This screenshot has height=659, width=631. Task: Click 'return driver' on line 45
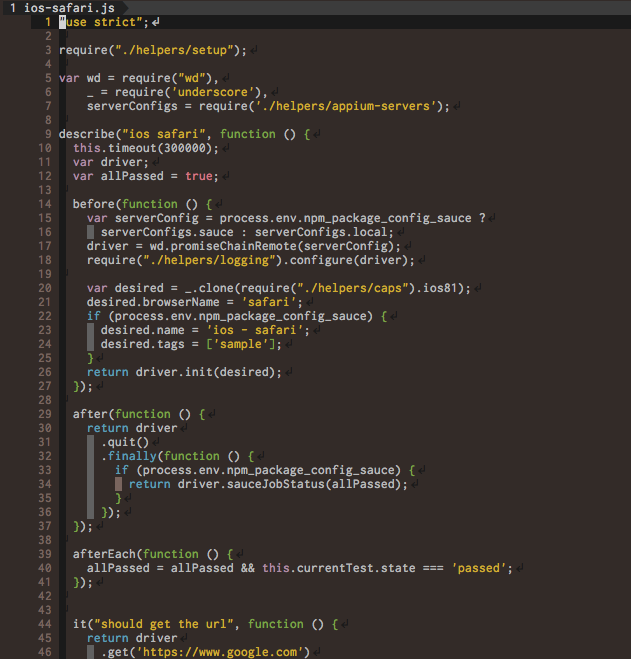[x=132, y=638]
